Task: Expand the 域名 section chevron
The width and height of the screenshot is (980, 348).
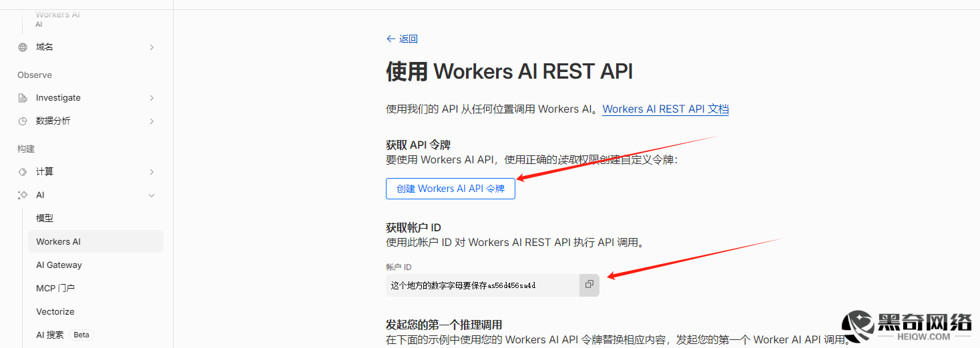Action: (x=152, y=47)
